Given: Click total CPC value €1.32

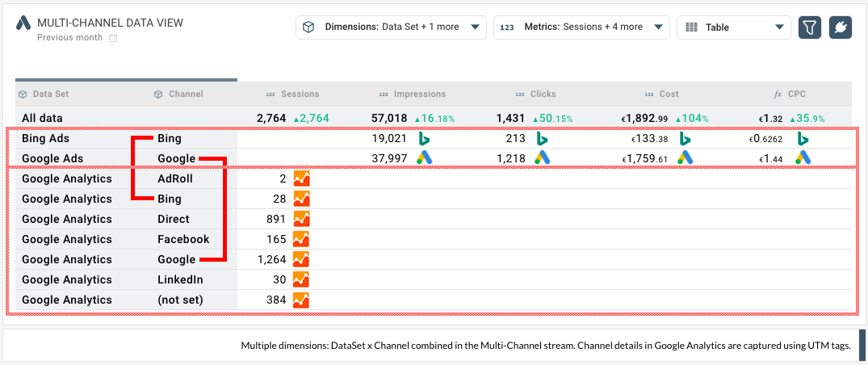Looking at the screenshot, I should pos(770,118).
